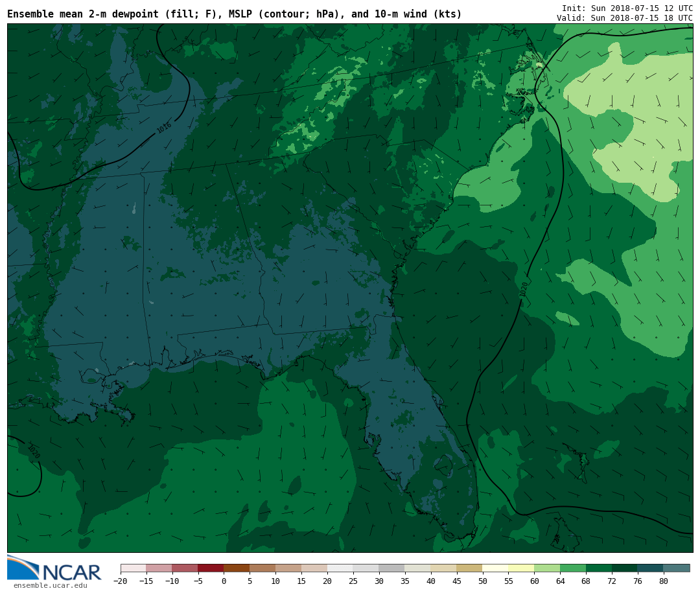Pick the teal swatch between 76 and 80

point(650,568)
